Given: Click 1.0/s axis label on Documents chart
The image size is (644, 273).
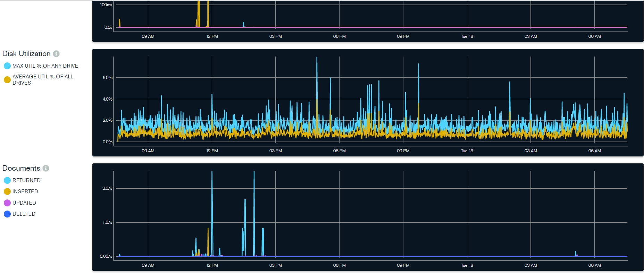Looking at the screenshot, I should coord(107,222).
